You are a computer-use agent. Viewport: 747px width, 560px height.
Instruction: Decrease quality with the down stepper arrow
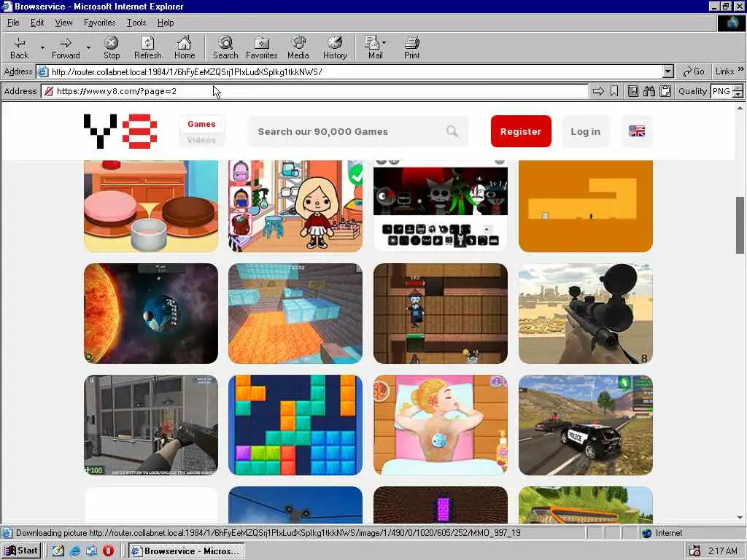pyautogui.click(x=738, y=94)
